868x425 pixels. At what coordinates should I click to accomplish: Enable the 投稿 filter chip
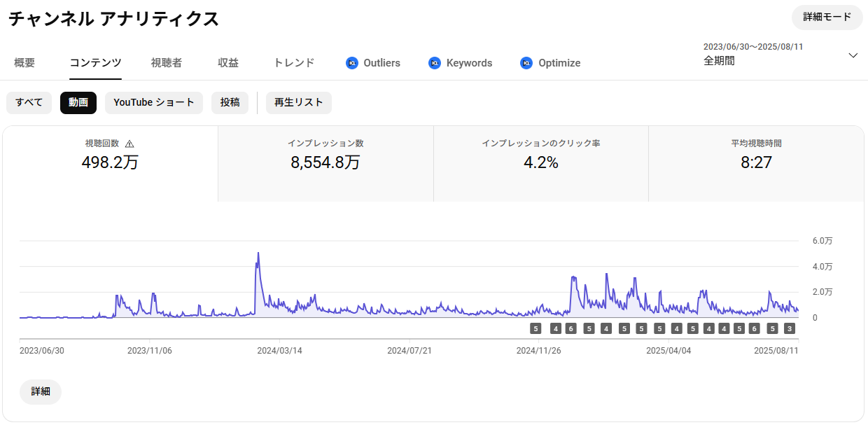230,102
